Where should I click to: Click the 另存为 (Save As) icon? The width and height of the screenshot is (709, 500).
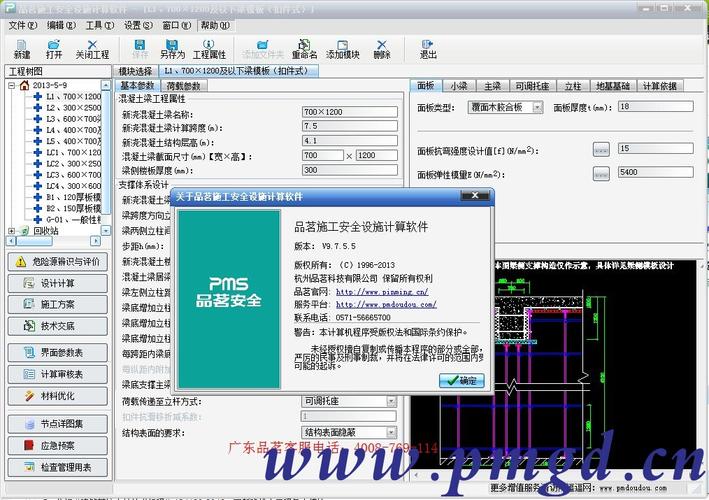pyautogui.click(x=172, y=49)
